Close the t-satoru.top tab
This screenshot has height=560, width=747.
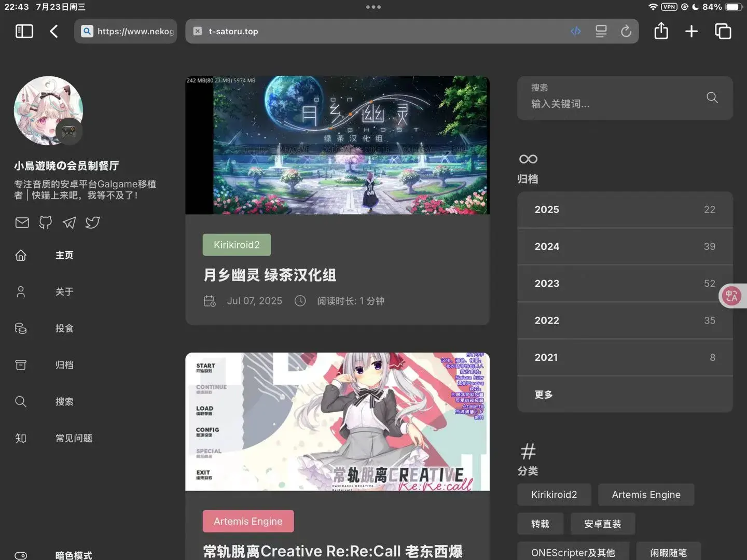(197, 31)
